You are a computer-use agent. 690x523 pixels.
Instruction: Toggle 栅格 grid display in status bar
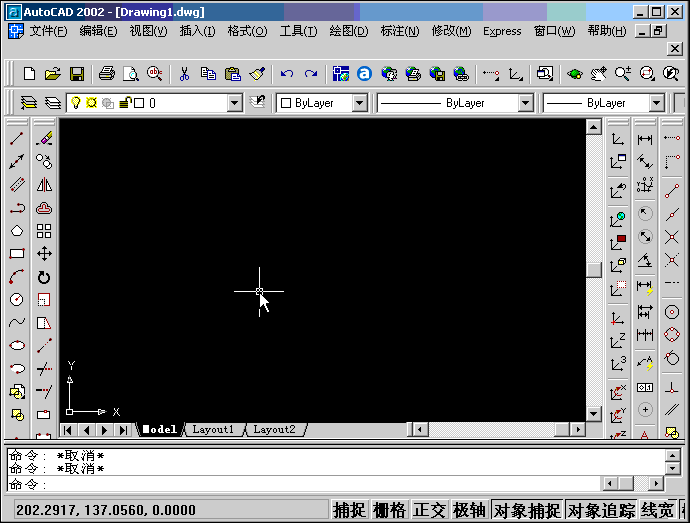tap(389, 510)
